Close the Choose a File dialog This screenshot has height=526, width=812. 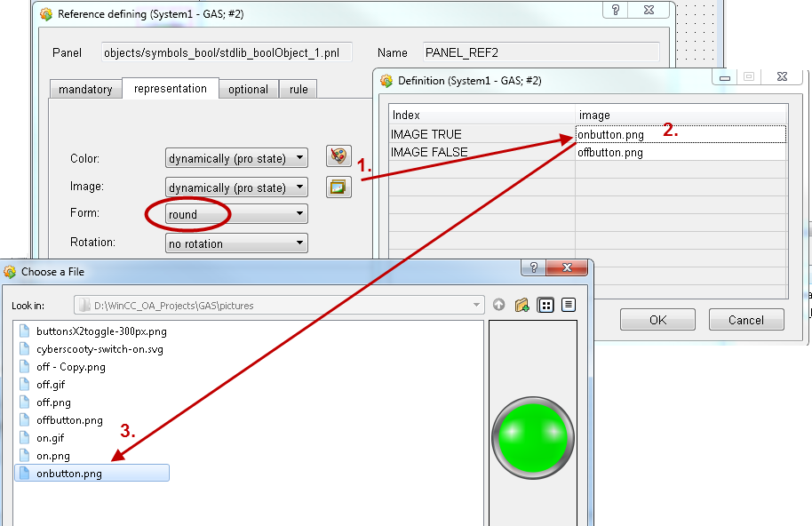pos(567,267)
